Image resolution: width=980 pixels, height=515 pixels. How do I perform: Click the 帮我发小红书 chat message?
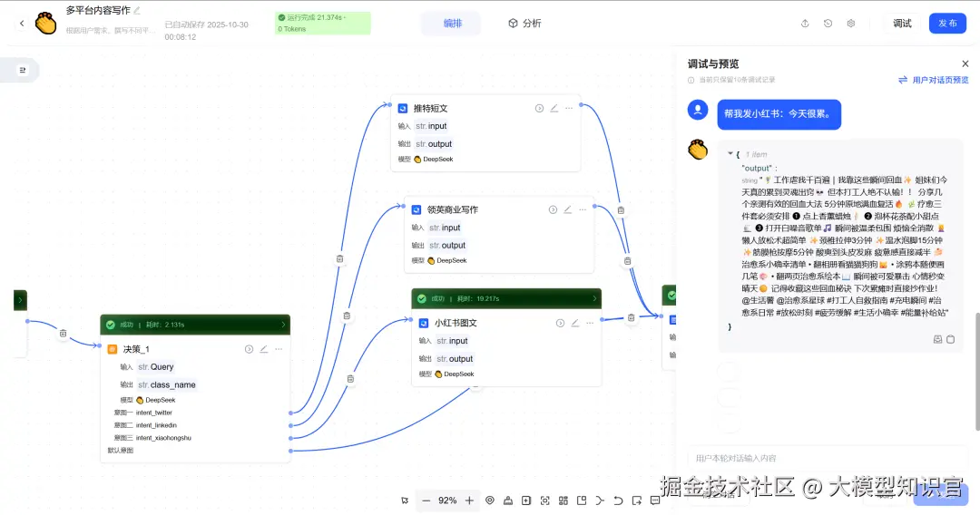[x=779, y=114]
